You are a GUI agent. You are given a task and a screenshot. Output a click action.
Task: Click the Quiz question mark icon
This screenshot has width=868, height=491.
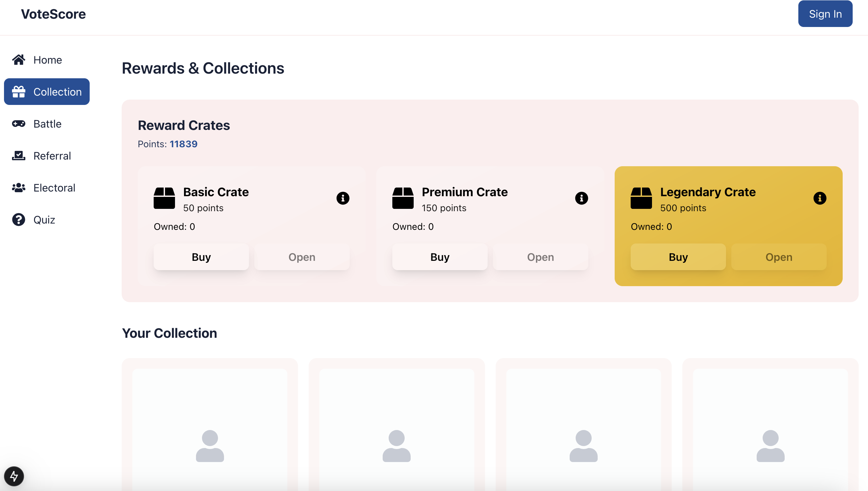click(19, 220)
